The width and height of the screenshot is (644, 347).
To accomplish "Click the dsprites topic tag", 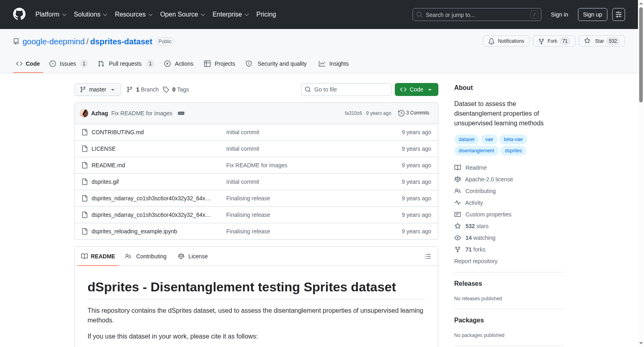I will click(x=513, y=151).
